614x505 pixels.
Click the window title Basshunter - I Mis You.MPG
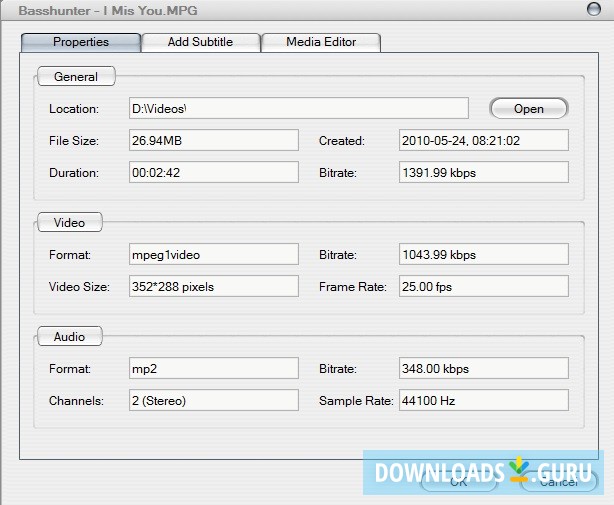[x=108, y=11]
